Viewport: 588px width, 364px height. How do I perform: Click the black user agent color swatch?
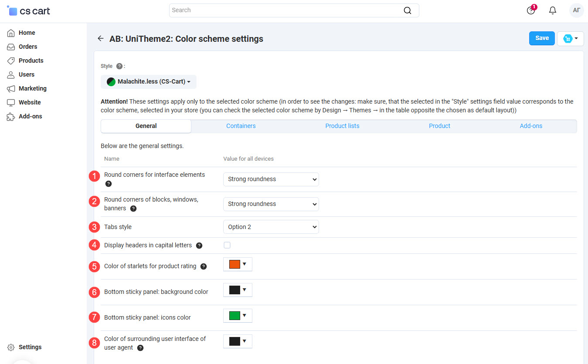[x=235, y=341]
